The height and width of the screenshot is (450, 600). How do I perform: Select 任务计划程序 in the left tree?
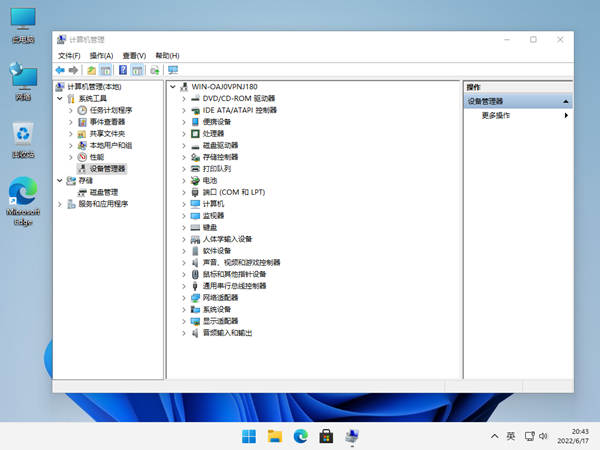pos(110,110)
